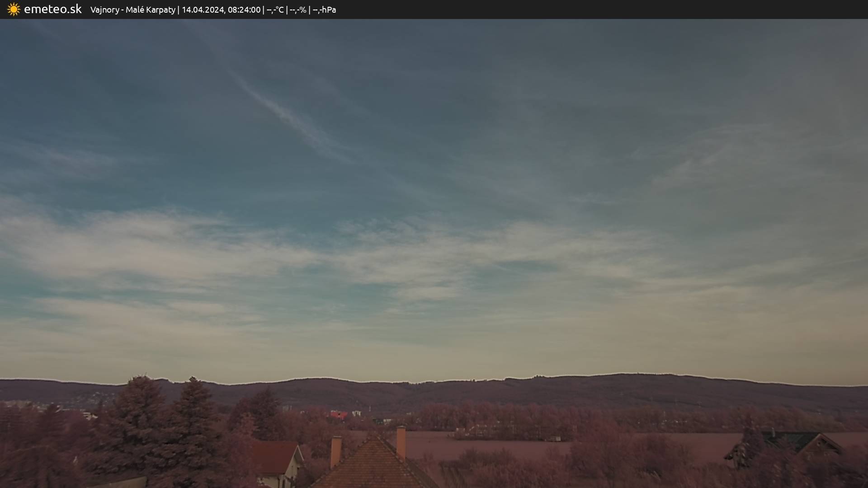This screenshot has height=488, width=868.
Task: Click the emeteo.sk sun logo icon
Action: pyautogui.click(x=14, y=9)
